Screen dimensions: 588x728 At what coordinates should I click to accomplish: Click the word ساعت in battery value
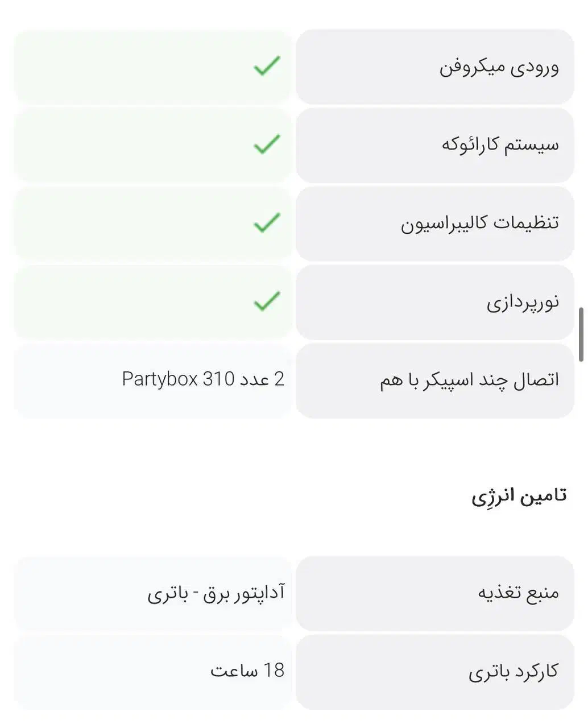(x=233, y=671)
